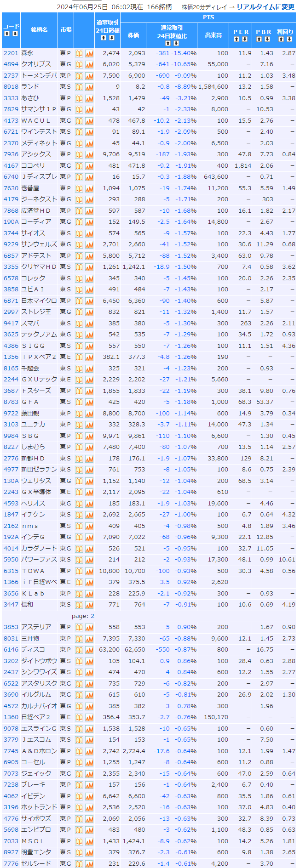Image resolution: width=300 pixels, height=868 pixels.
Task: Open stock code 6315 link
Action: [11, 571]
